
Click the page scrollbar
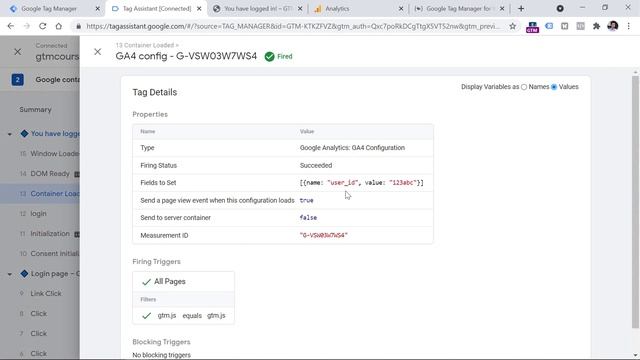635,202
